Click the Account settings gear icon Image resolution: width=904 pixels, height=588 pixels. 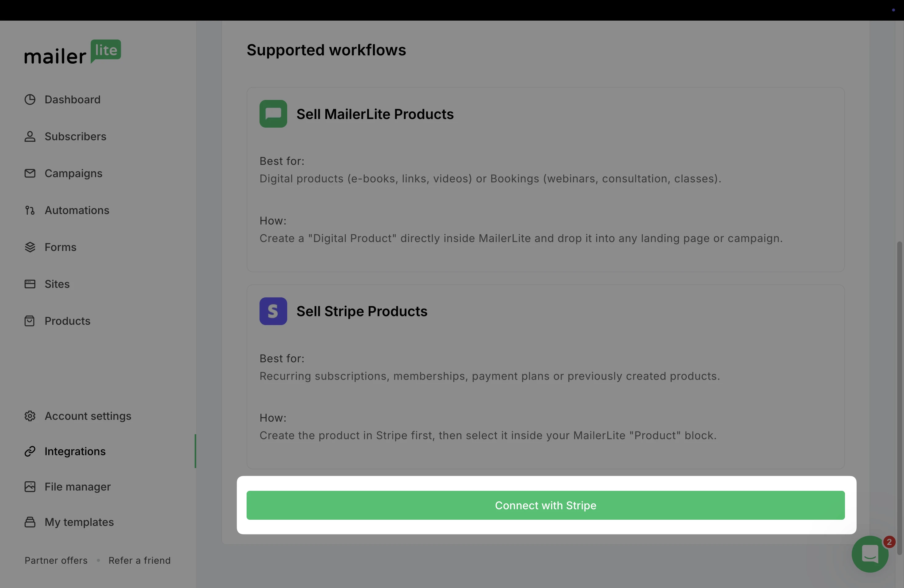(x=30, y=416)
